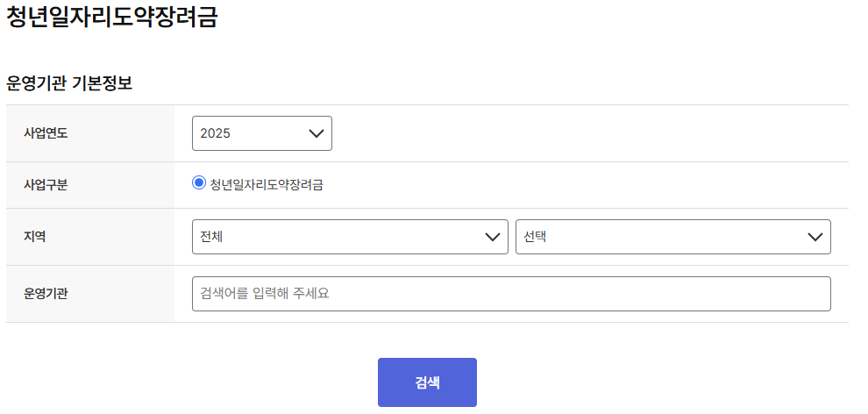The image size is (868, 414).
Task: Open the 지역 전체 region dropdown
Action: pyautogui.click(x=350, y=237)
